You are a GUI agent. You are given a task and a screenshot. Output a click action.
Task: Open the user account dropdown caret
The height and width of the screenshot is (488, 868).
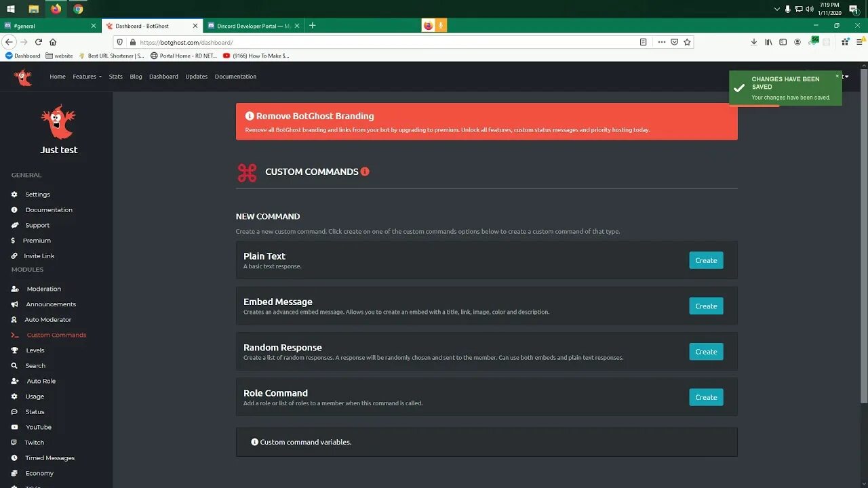(x=846, y=76)
